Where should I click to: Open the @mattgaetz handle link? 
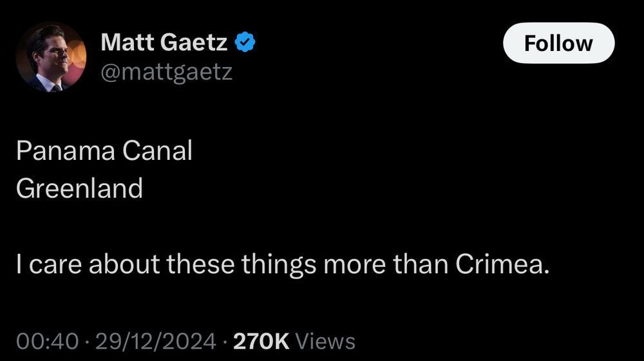click(x=166, y=73)
